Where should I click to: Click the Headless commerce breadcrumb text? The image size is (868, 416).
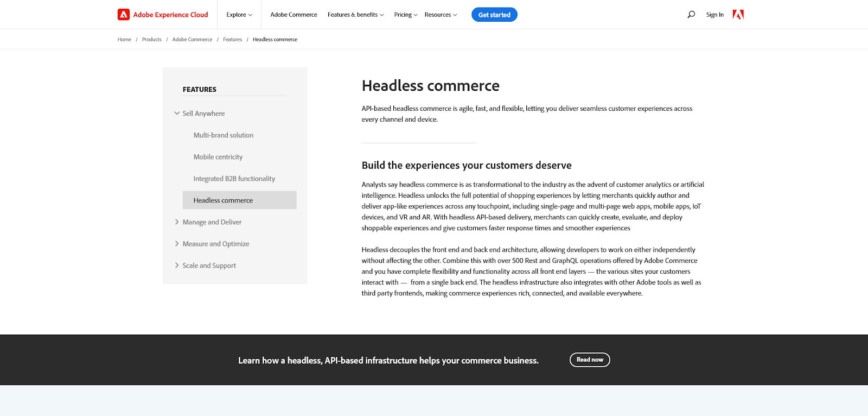pyautogui.click(x=275, y=40)
